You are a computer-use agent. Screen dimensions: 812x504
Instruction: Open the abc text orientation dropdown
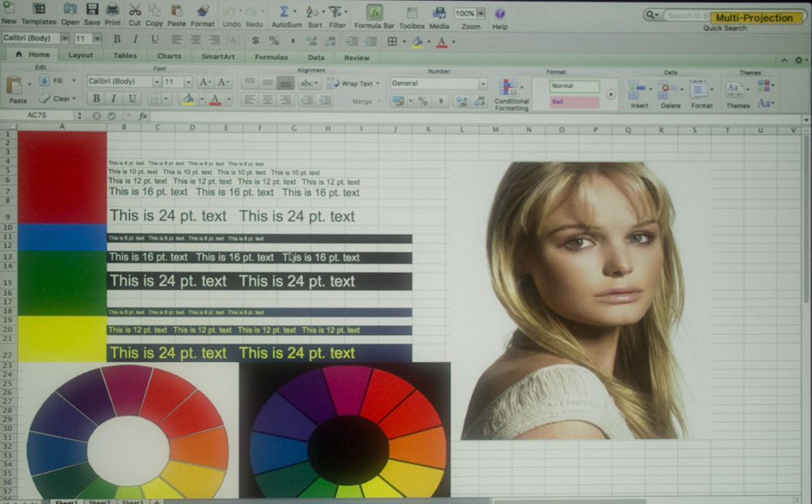[x=309, y=83]
